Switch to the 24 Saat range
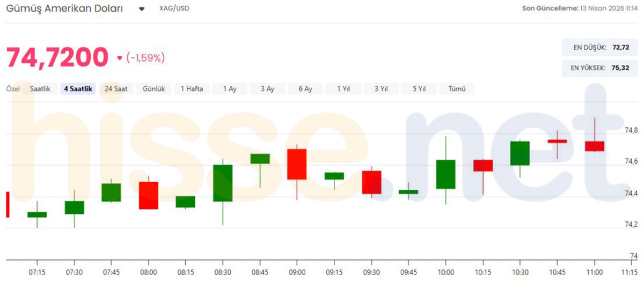 (x=116, y=89)
